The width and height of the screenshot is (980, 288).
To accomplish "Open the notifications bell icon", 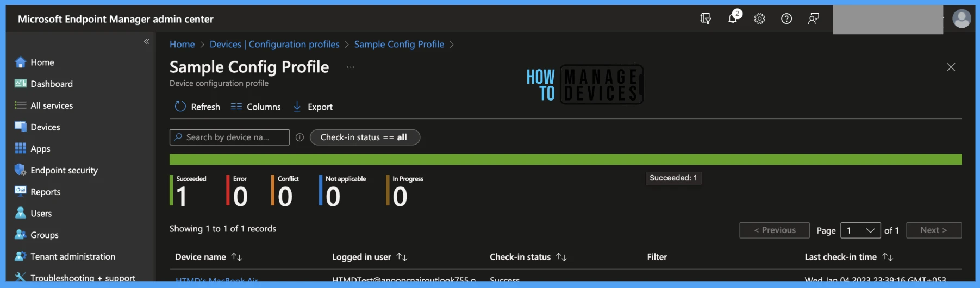I will 733,17.
